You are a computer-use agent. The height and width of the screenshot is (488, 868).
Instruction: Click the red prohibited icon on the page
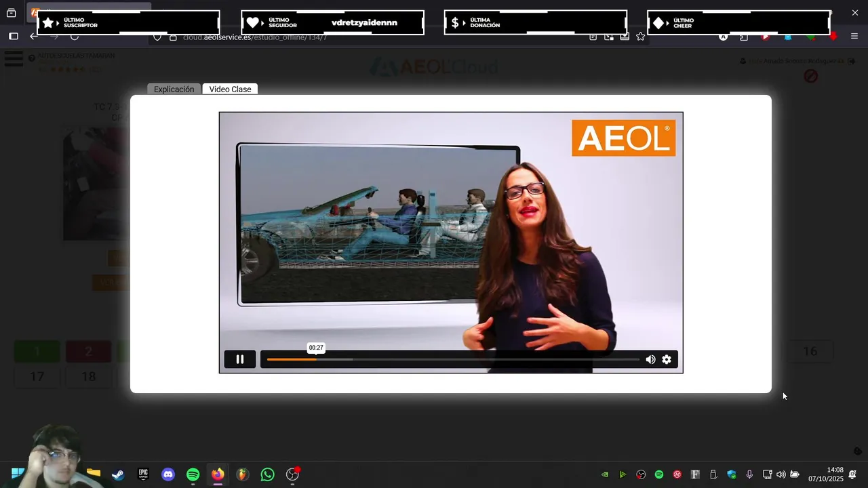coord(810,77)
